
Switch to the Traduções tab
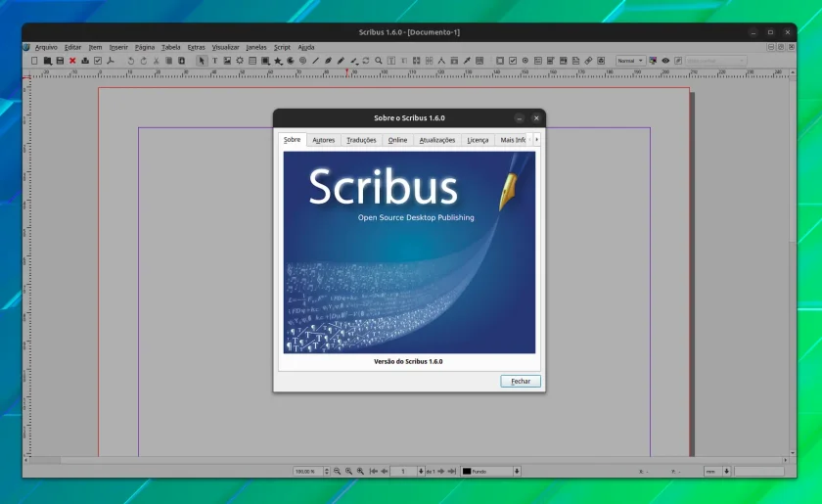click(x=361, y=140)
